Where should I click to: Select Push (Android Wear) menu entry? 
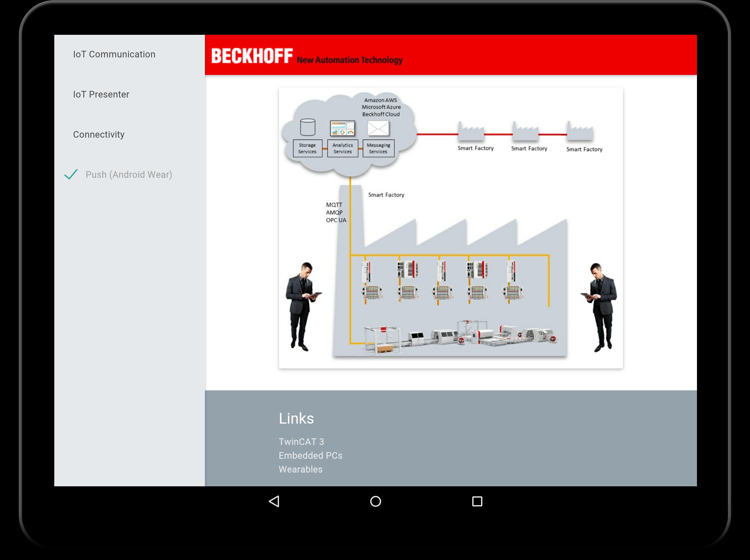(129, 174)
